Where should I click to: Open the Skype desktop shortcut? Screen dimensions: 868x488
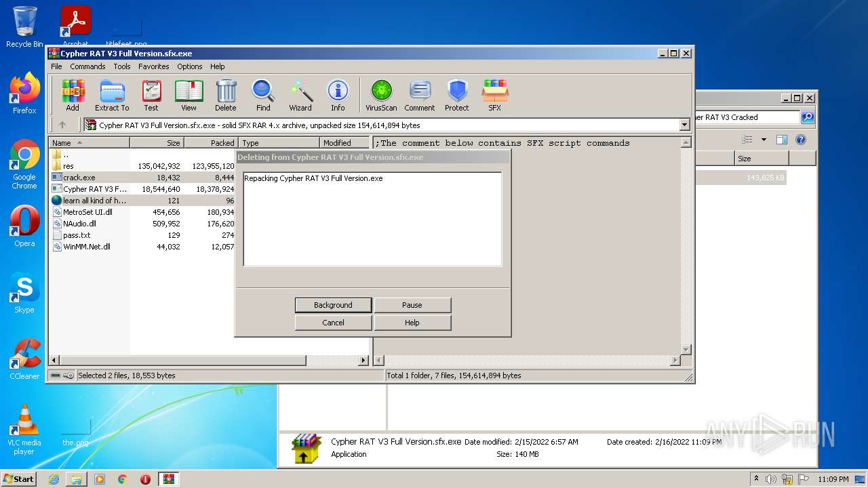coord(24,293)
